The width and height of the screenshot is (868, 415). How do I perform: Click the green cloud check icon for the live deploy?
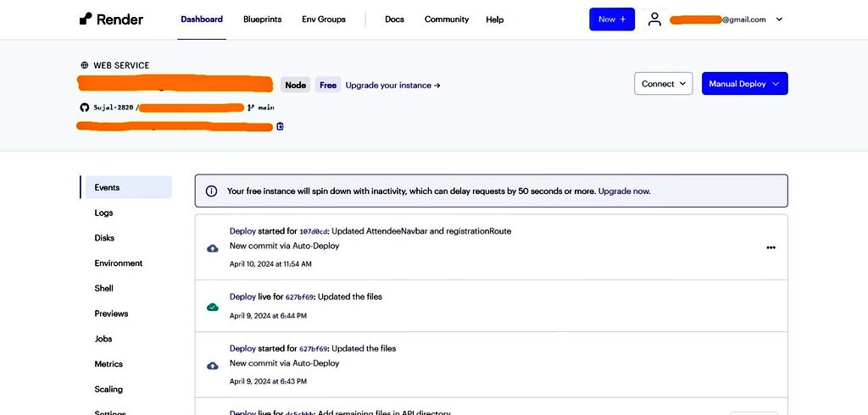tap(213, 307)
